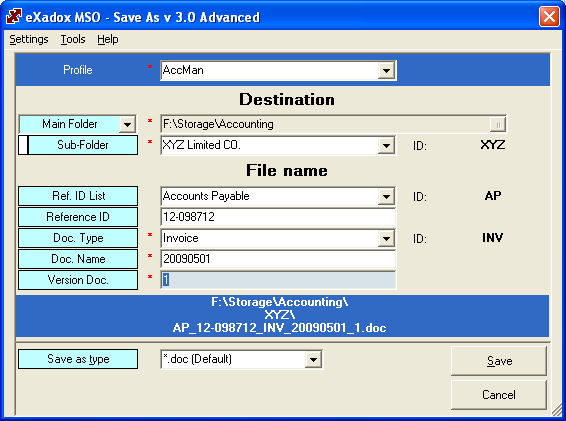Click the Doc. Name field containing 20090501
This screenshot has width=566, height=421.
pyautogui.click(x=278, y=259)
